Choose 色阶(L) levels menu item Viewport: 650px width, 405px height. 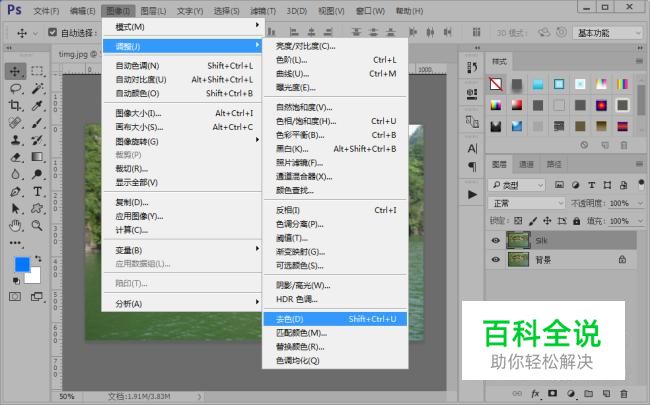point(335,60)
